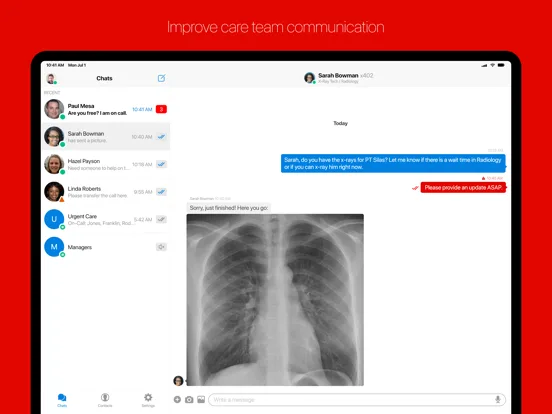
Task: Open your profile avatar in Chats header
Action: tap(51, 79)
